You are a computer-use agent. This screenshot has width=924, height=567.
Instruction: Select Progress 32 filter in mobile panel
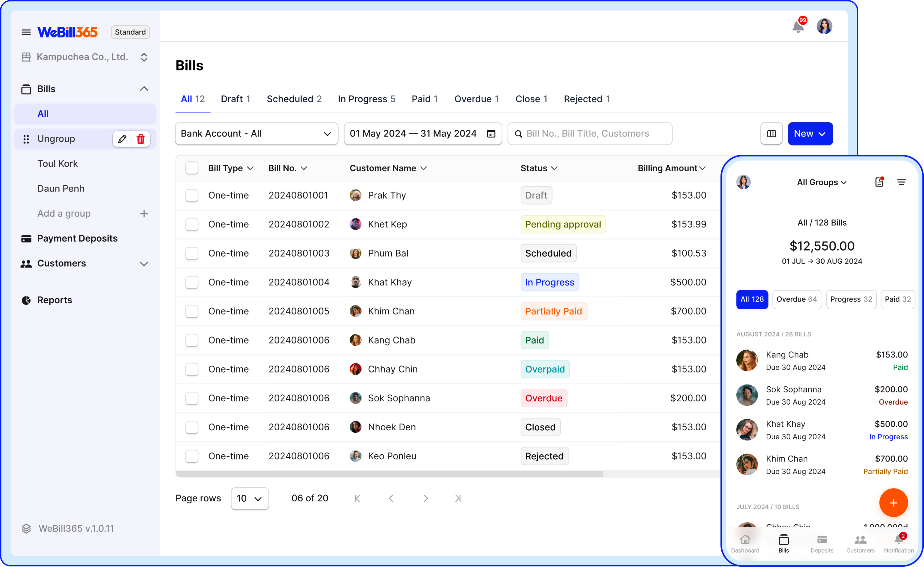coord(851,299)
